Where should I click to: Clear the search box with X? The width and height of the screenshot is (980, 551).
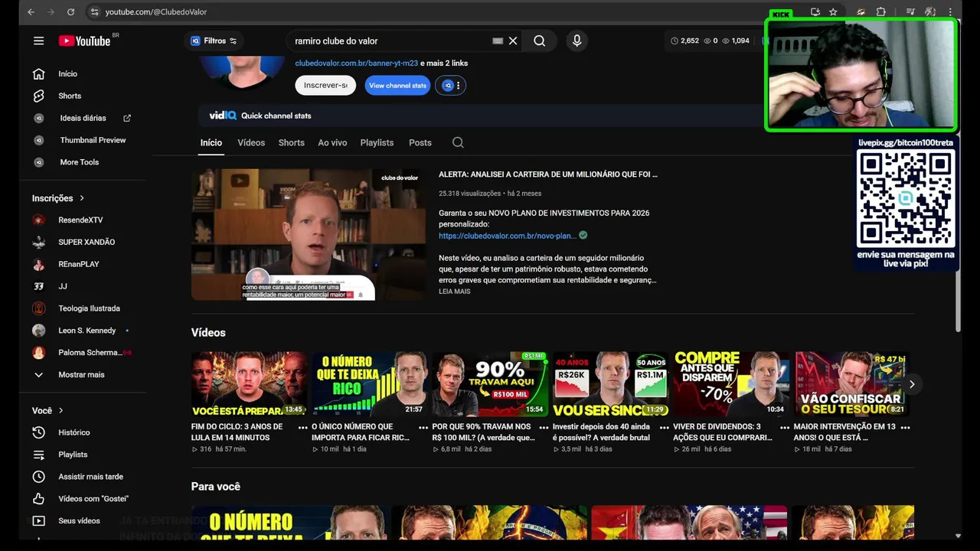(513, 41)
